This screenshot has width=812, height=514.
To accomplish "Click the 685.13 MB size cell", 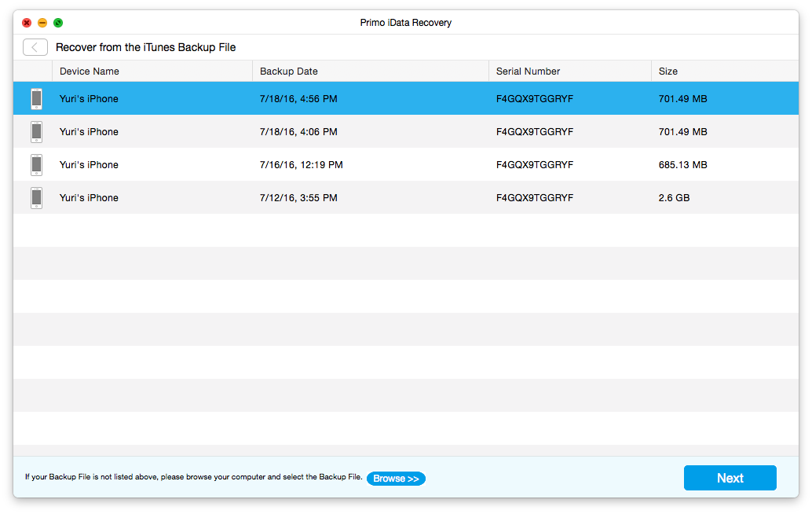I will [682, 165].
